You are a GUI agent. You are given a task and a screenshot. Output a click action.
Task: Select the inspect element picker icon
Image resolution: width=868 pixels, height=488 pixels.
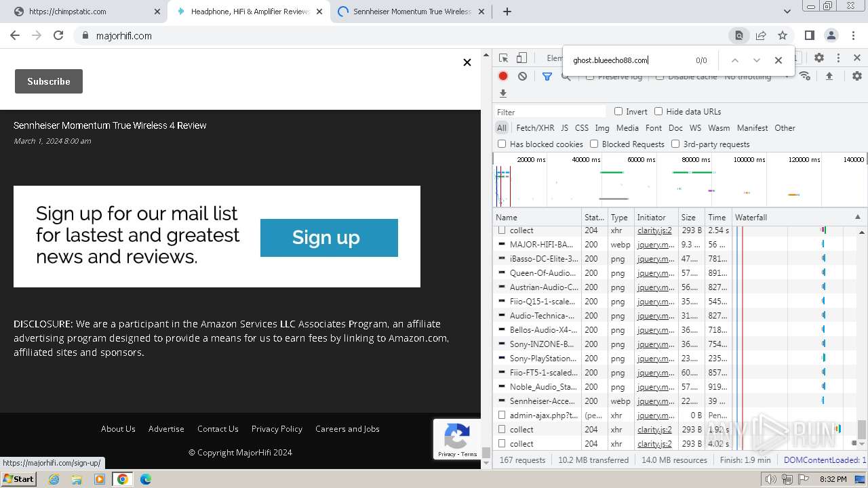[503, 58]
